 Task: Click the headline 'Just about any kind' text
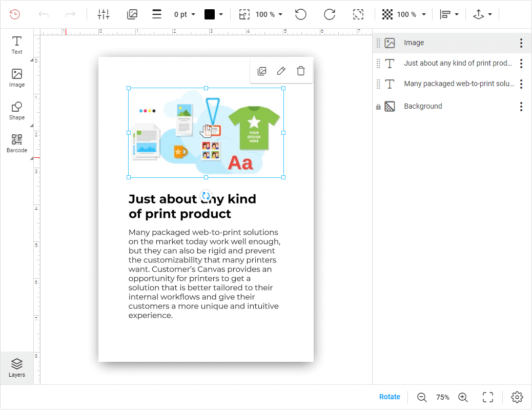point(192,207)
